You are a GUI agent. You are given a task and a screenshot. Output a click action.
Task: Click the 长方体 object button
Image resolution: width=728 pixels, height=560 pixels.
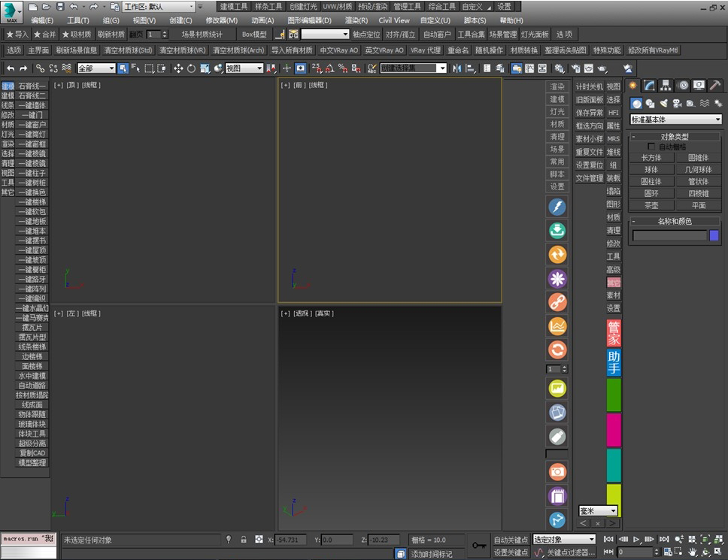[x=651, y=158]
